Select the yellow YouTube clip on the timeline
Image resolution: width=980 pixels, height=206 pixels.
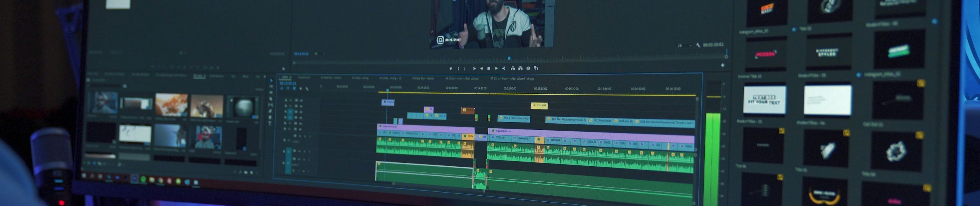click(x=539, y=105)
